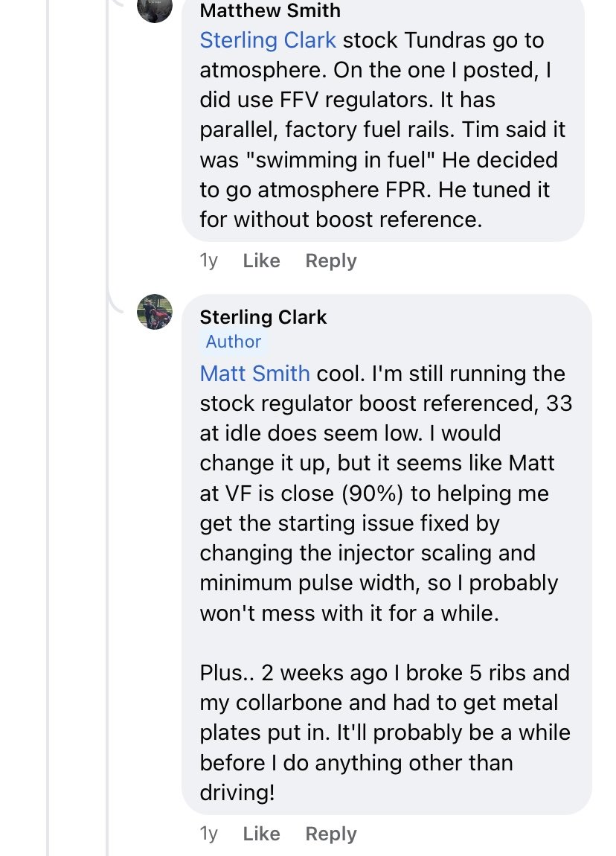Select the vertical reply thread line on the left

pos(48,428)
